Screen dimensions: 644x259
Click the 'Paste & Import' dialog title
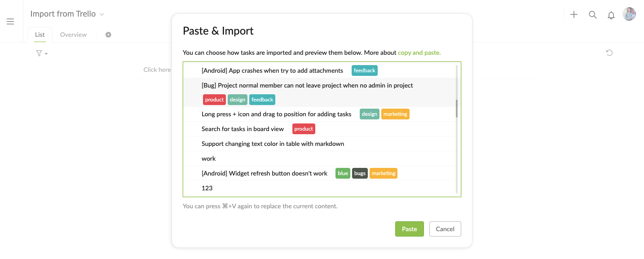[218, 31]
